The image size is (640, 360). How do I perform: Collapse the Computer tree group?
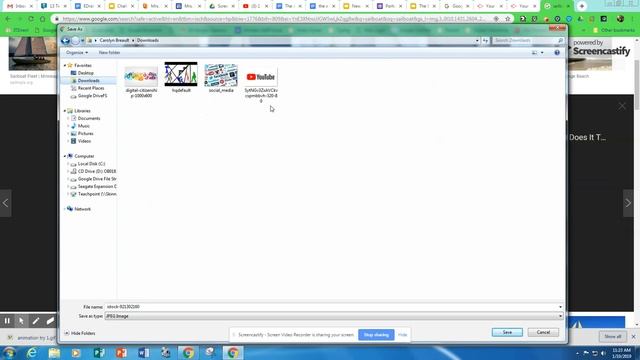coord(64,156)
